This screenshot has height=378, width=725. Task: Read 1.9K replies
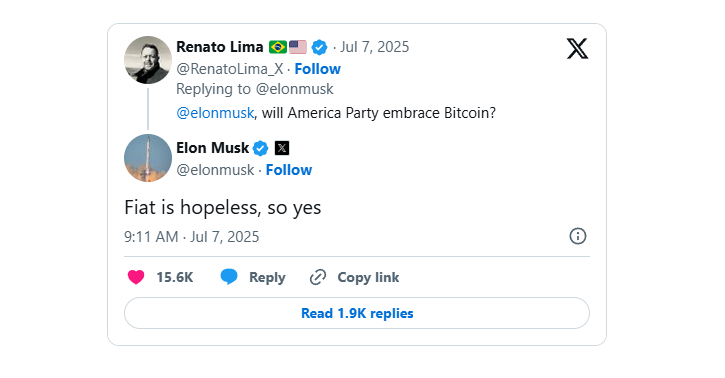357,313
